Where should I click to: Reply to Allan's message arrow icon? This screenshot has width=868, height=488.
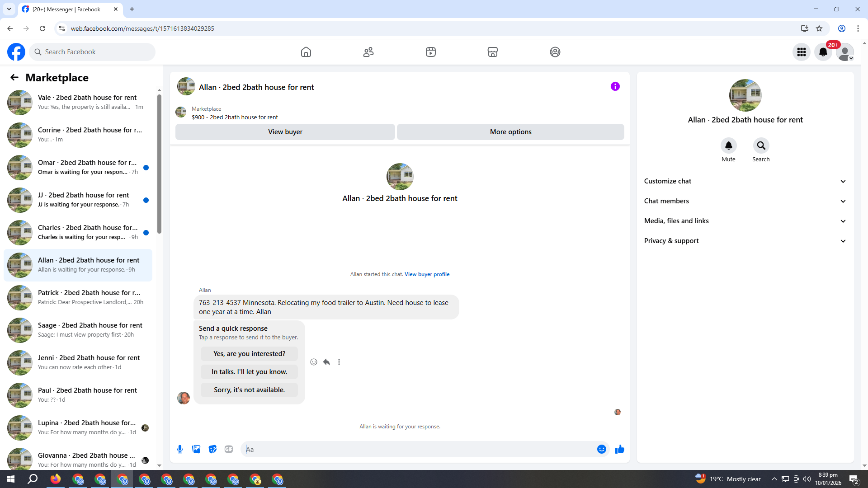click(x=326, y=362)
